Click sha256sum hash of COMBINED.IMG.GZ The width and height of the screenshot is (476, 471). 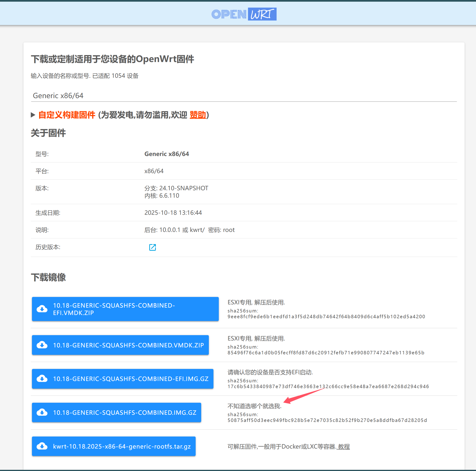[327, 420]
